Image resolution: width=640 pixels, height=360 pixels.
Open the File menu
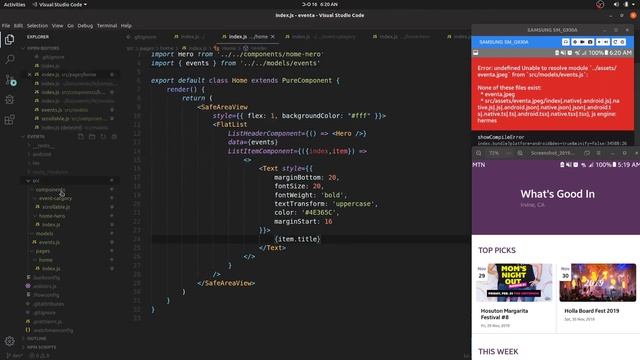pos(6,25)
